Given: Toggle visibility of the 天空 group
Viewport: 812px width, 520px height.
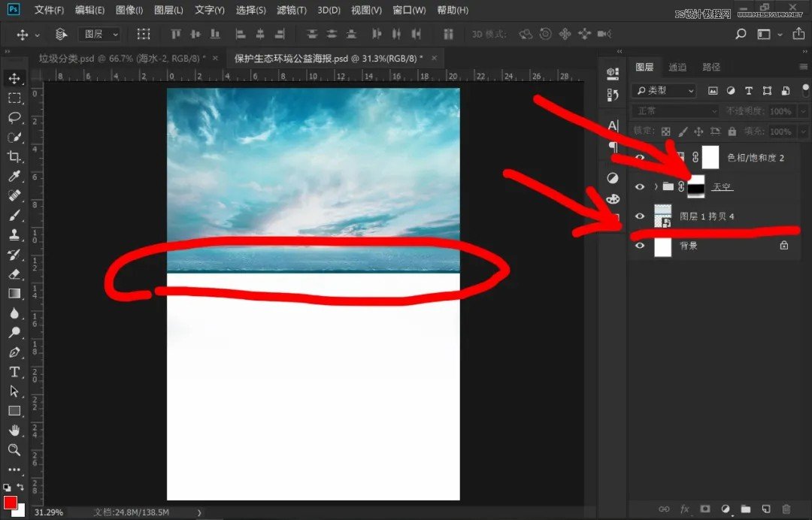Looking at the screenshot, I should [640, 186].
